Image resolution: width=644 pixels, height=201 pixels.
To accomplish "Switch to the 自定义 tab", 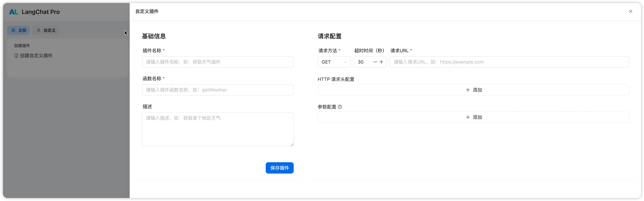I will [46, 30].
